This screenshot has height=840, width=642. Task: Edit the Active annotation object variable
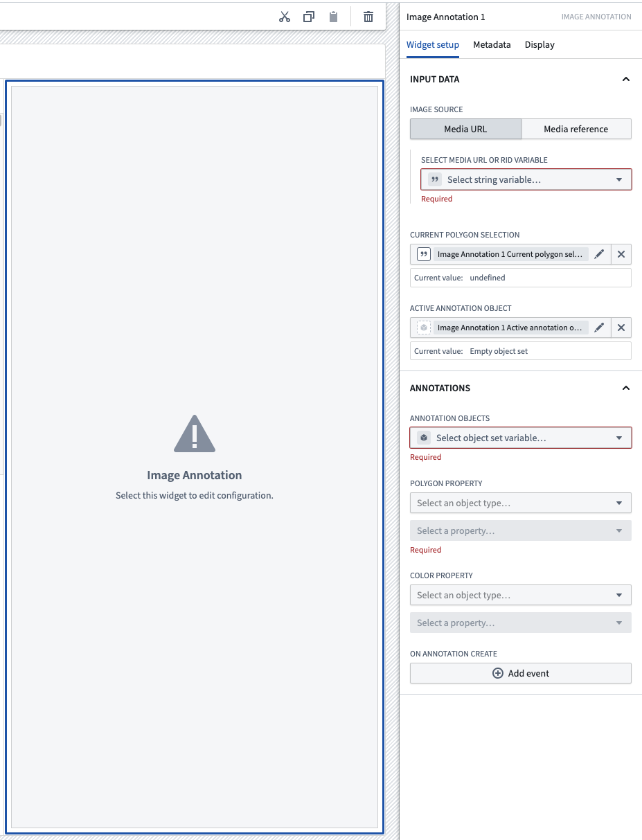[x=599, y=328]
